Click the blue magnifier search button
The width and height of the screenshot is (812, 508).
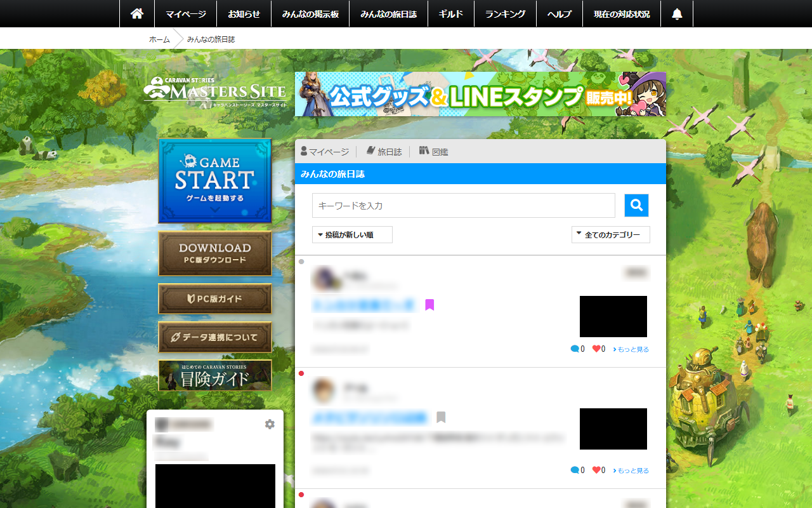636,206
